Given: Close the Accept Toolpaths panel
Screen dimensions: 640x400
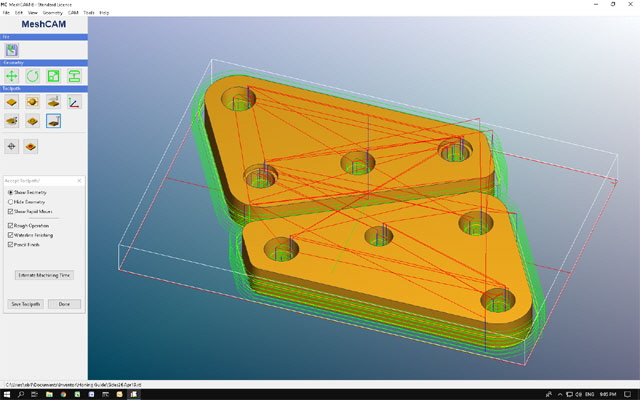Looking at the screenshot, I should pyautogui.click(x=80, y=180).
